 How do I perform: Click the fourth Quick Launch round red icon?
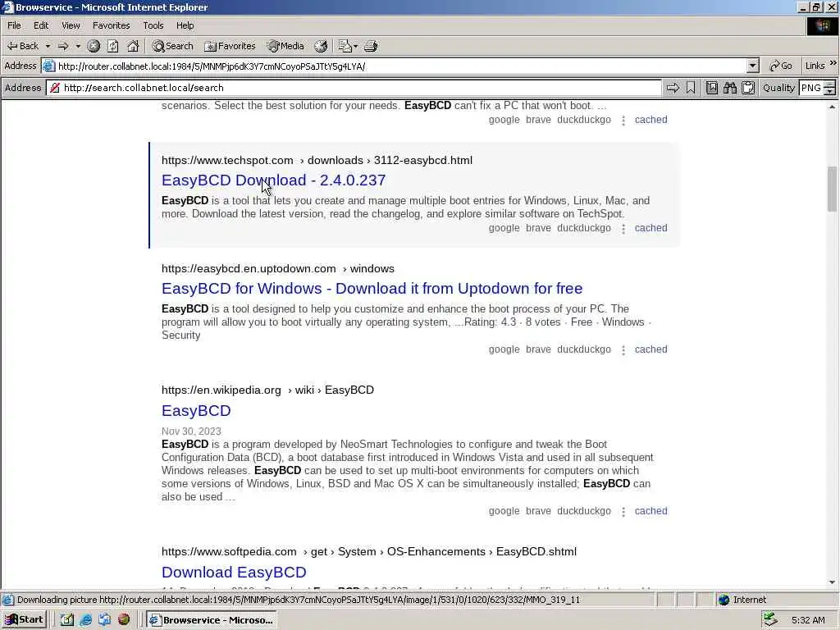124,620
